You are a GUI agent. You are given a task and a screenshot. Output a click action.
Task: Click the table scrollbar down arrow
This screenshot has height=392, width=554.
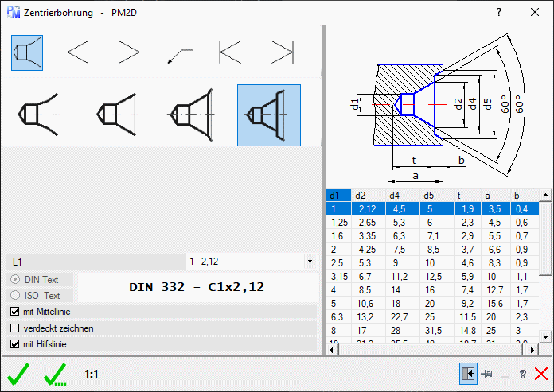tap(546, 348)
